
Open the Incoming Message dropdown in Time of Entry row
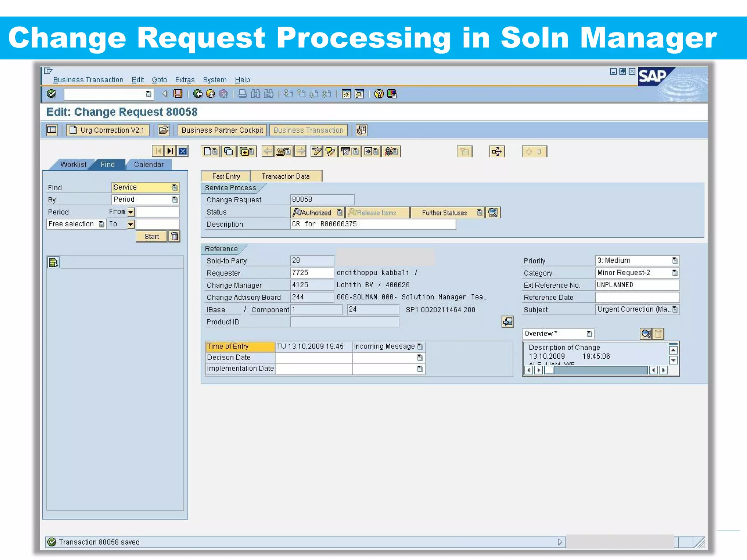[x=420, y=346]
